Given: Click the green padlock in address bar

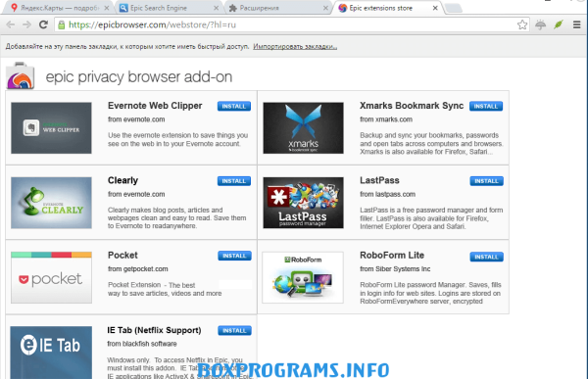Looking at the screenshot, I should [61, 25].
